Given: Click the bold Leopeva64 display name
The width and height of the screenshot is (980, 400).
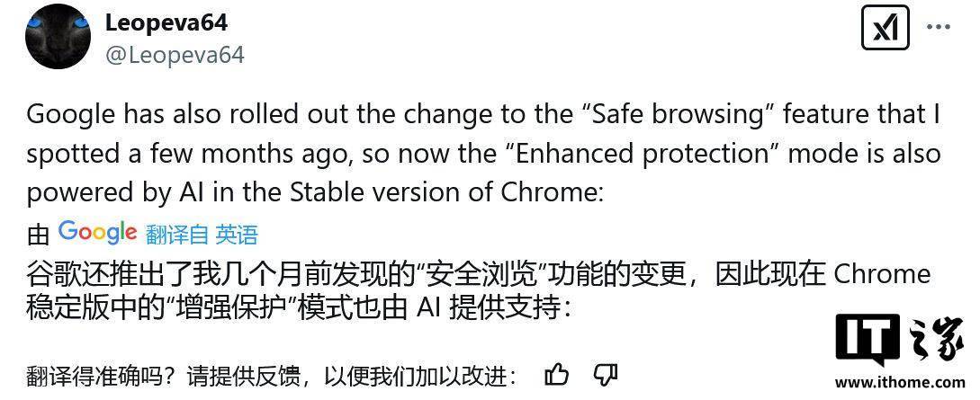Looking at the screenshot, I should pyautogui.click(x=167, y=22).
